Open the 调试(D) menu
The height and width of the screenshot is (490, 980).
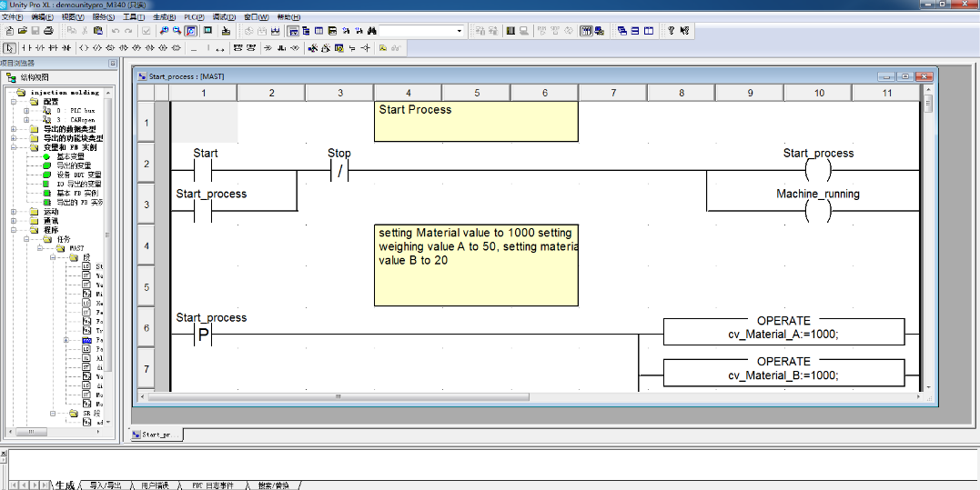tap(224, 17)
